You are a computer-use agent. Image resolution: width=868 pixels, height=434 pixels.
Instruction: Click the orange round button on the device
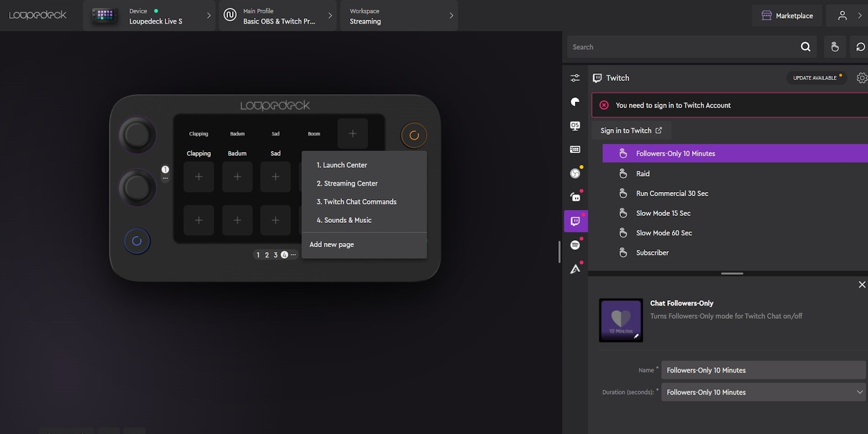[x=414, y=135]
